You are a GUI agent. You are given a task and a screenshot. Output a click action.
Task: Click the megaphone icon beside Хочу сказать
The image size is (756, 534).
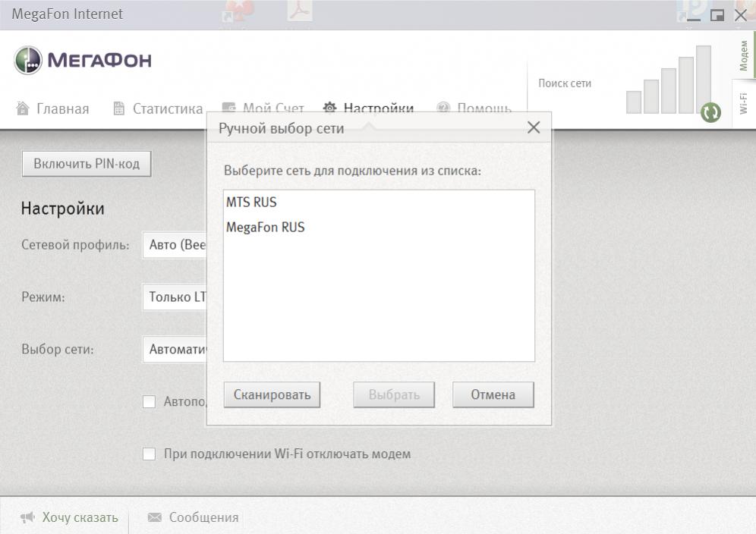pyautogui.click(x=27, y=517)
